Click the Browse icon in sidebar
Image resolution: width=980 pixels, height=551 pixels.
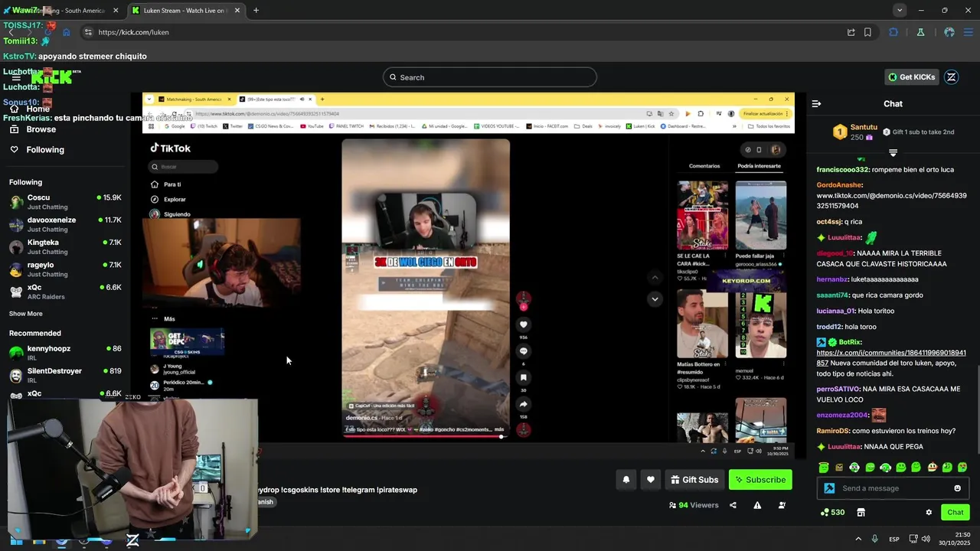pos(14,129)
